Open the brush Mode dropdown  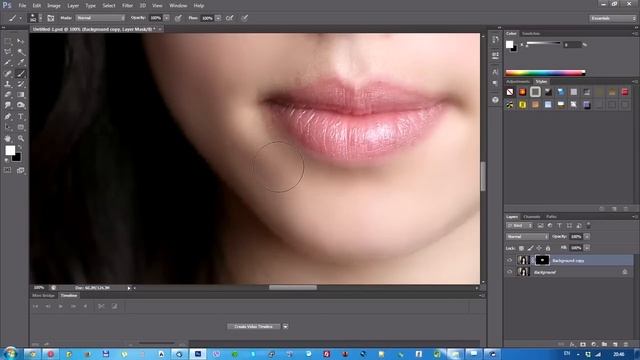100,18
